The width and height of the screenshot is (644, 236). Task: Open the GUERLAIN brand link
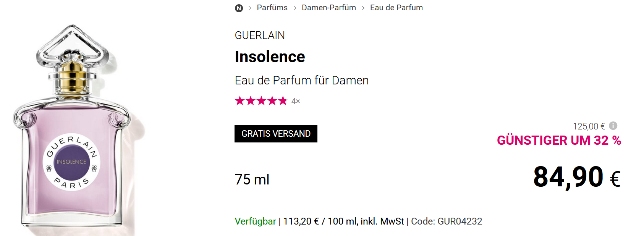(x=260, y=35)
